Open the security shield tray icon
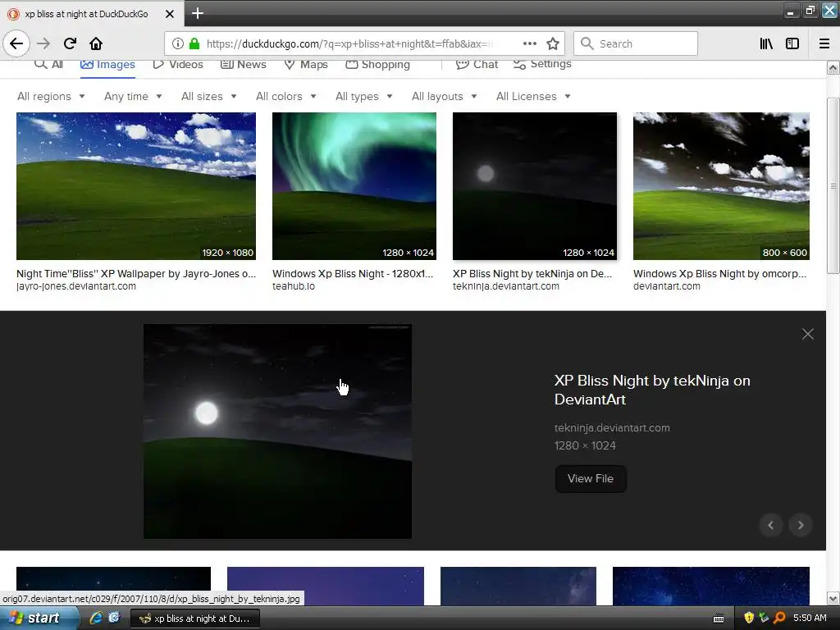The width and height of the screenshot is (840, 630). 748,618
